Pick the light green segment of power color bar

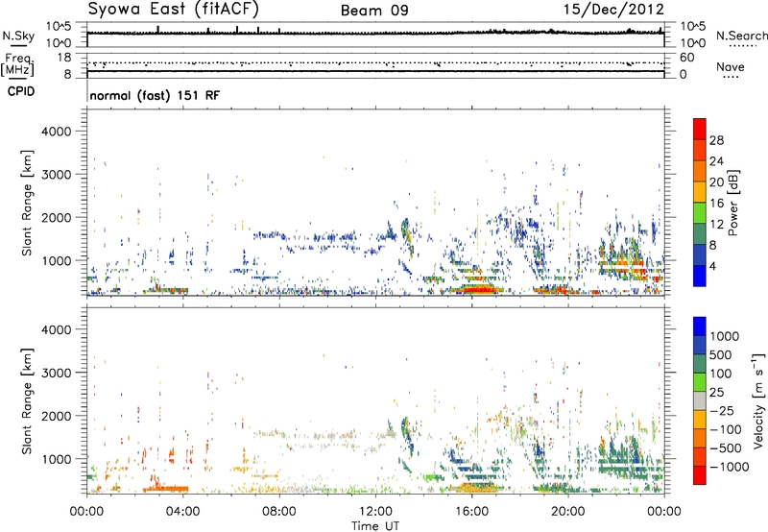click(x=700, y=213)
